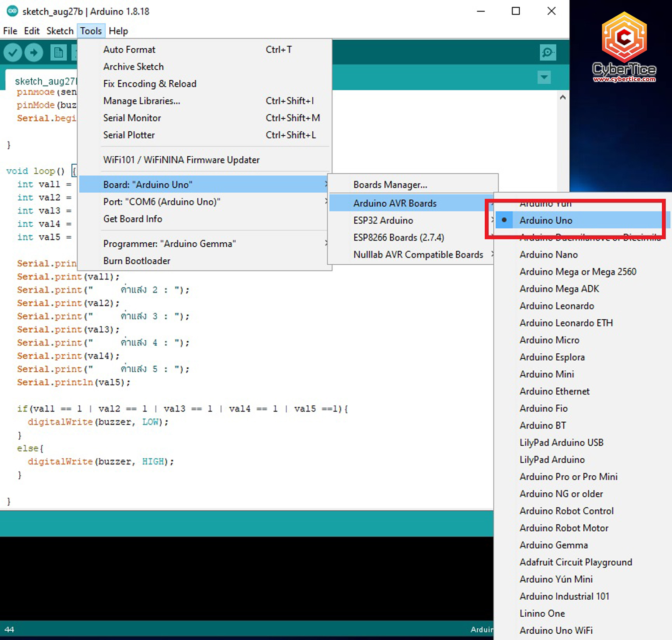The width and height of the screenshot is (672, 640).
Task: Click the Upload arrow icon
Action: pyautogui.click(x=34, y=52)
